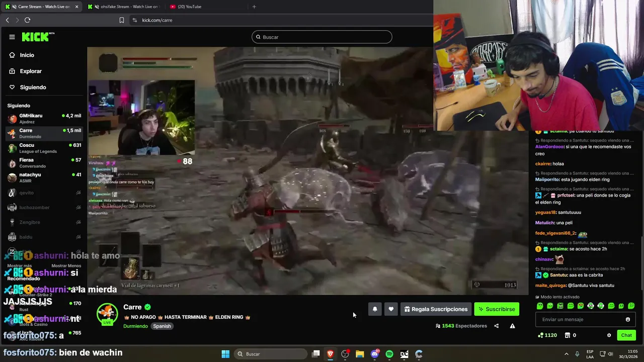Viewport: 644px width, 362px height.
Task: Click the stream video player
Action: [308, 171]
